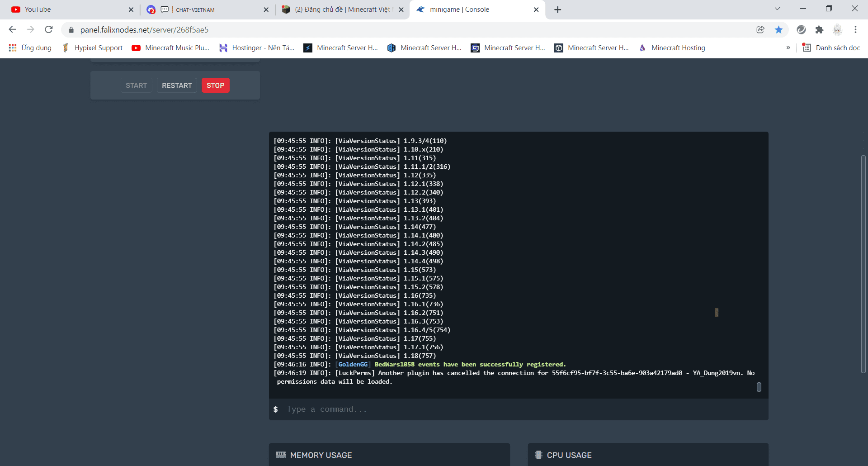
Task: Open the Chrome three-dot menu
Action: 855,30
